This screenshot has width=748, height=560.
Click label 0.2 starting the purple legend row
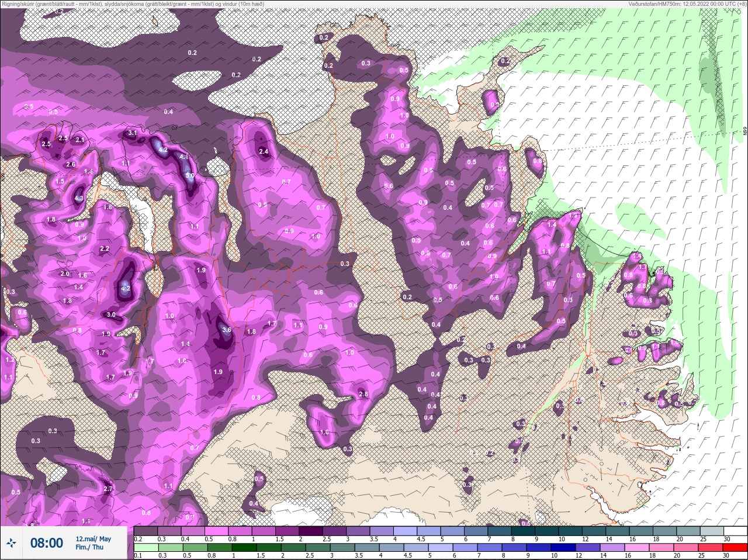[x=138, y=539]
